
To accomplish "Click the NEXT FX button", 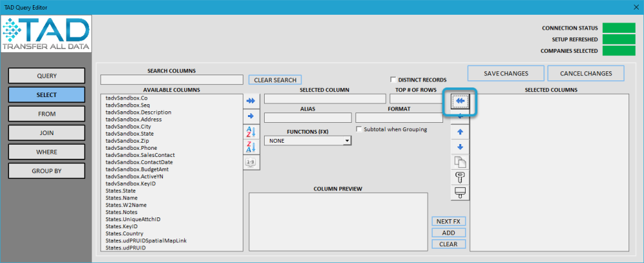I will pyautogui.click(x=448, y=221).
